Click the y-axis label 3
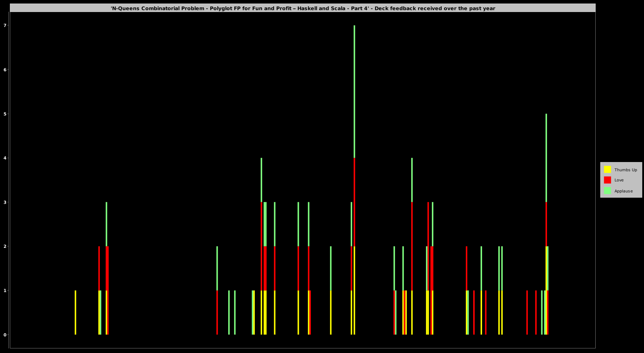Viewport: 644px width, 353px height. pos(5,202)
